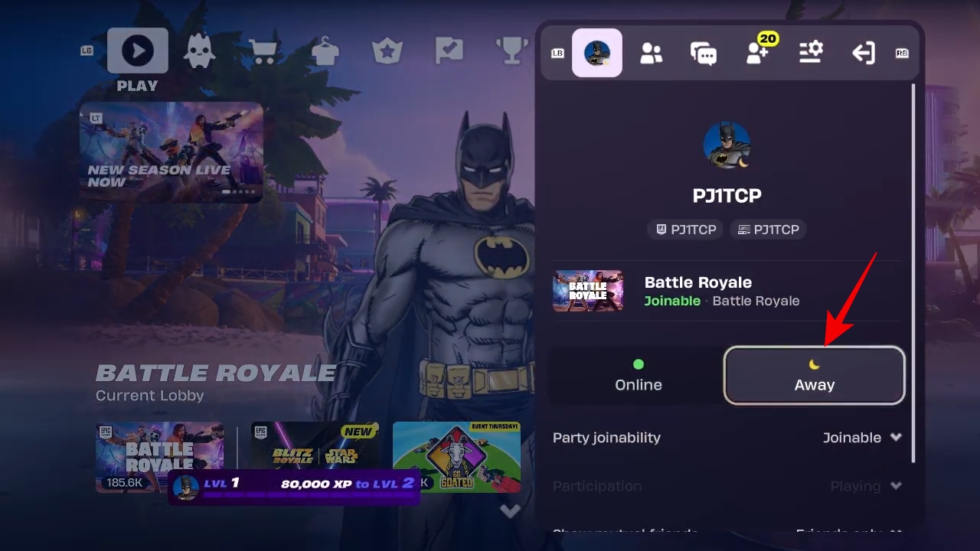The width and height of the screenshot is (980, 551).
Task: Click the sidebar vertical scrollbar
Action: [x=913, y=272]
